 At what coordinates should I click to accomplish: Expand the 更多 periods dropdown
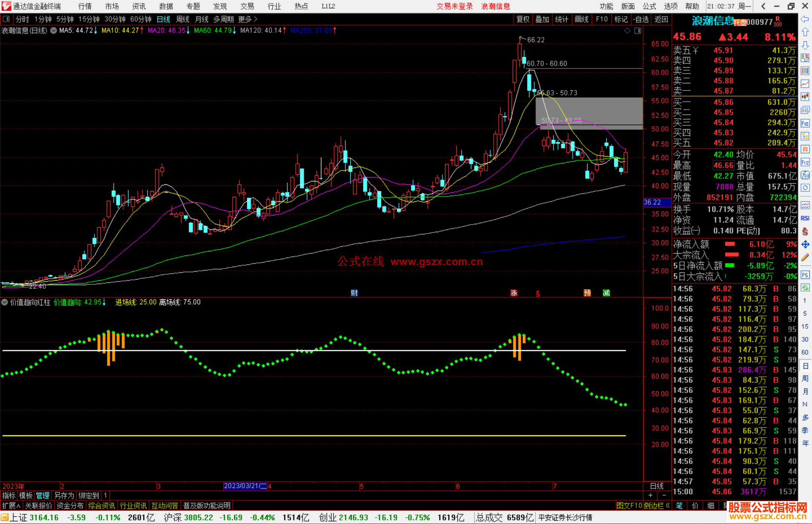[247, 19]
